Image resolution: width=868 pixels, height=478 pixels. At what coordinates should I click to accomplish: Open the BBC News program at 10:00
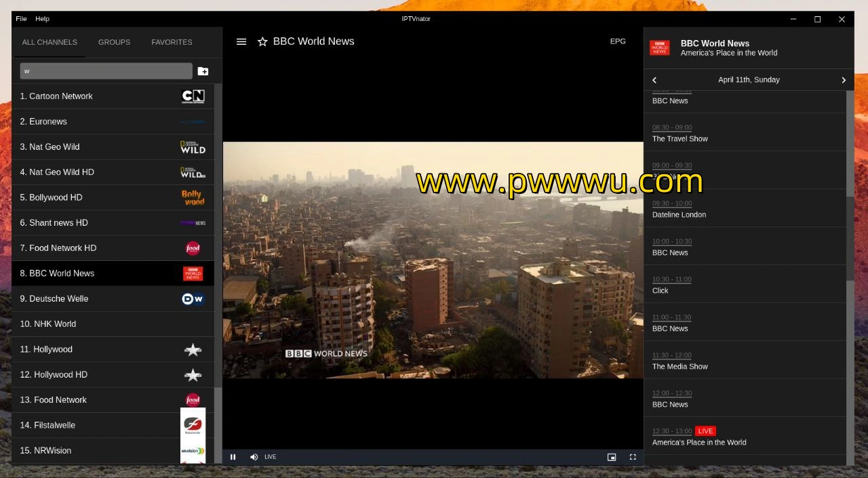pyautogui.click(x=746, y=247)
